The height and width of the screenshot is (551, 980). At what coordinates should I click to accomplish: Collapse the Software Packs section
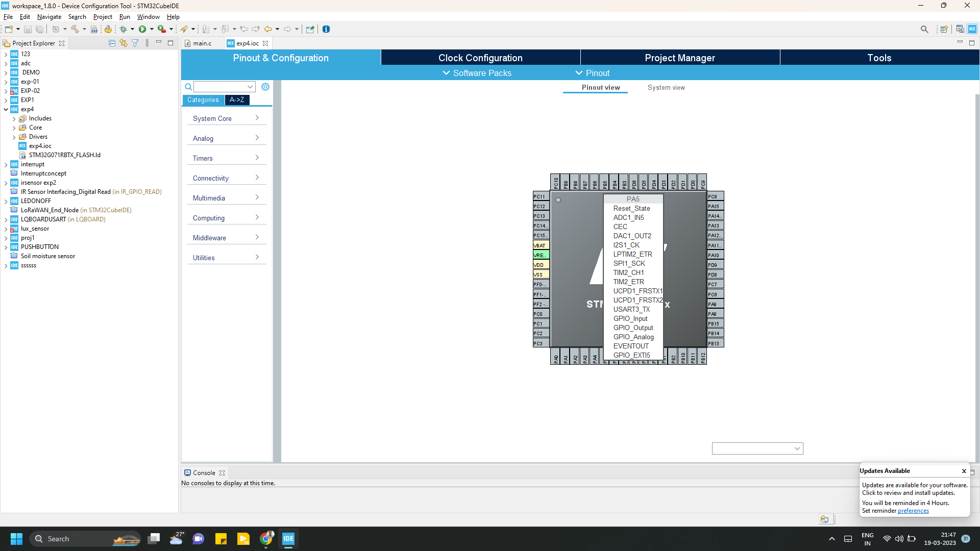[445, 73]
